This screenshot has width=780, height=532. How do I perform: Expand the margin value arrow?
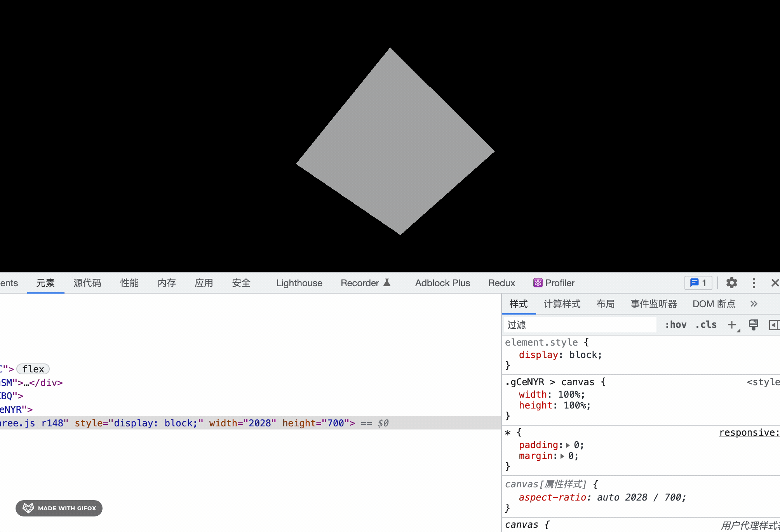pos(562,456)
